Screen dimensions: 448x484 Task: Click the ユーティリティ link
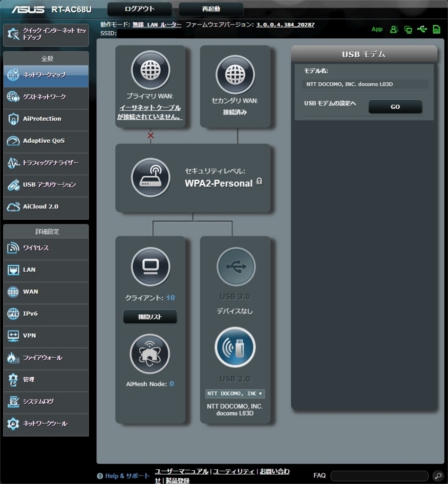click(x=234, y=471)
